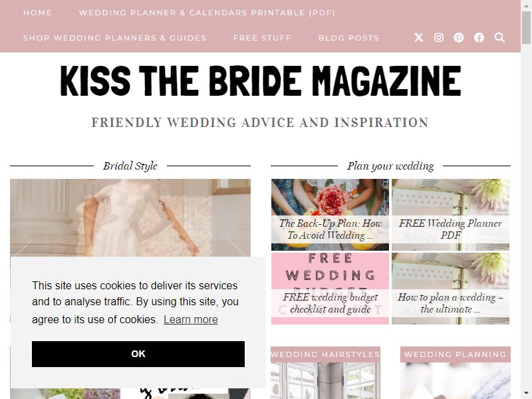Go to the Home menu item
532x399 pixels.
pos(38,13)
